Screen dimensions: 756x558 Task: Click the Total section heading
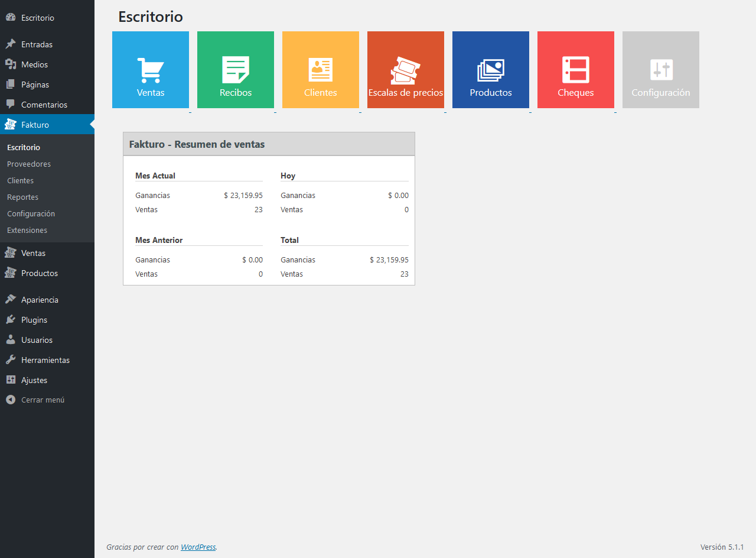pyautogui.click(x=289, y=240)
